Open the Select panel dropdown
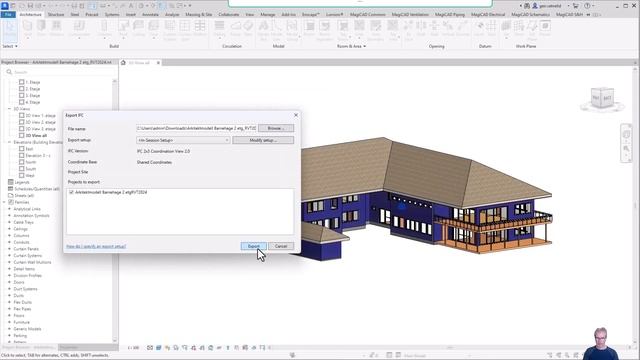Screen dimensions: 640x360 point(10,47)
